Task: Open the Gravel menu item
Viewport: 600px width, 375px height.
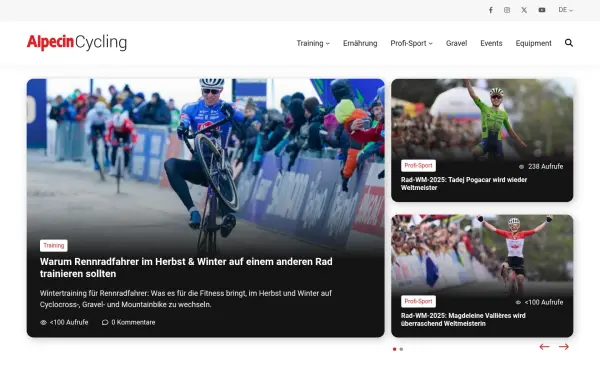Action: point(457,43)
